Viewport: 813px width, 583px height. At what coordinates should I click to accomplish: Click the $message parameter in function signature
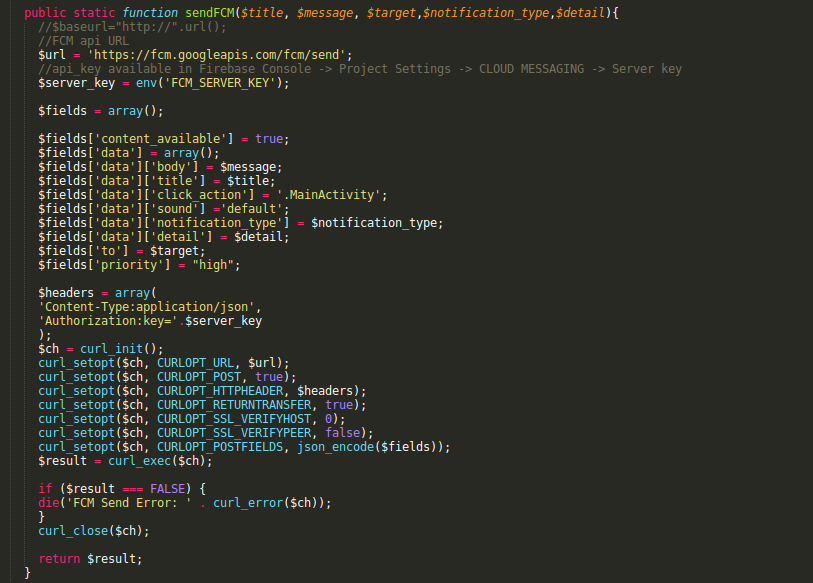[x=325, y=12]
